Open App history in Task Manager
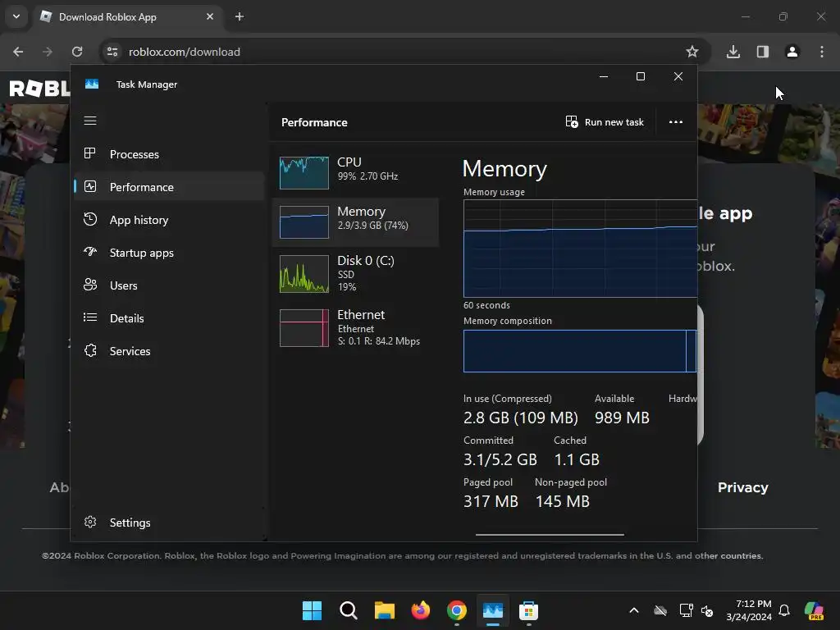The image size is (840, 630). point(169,220)
